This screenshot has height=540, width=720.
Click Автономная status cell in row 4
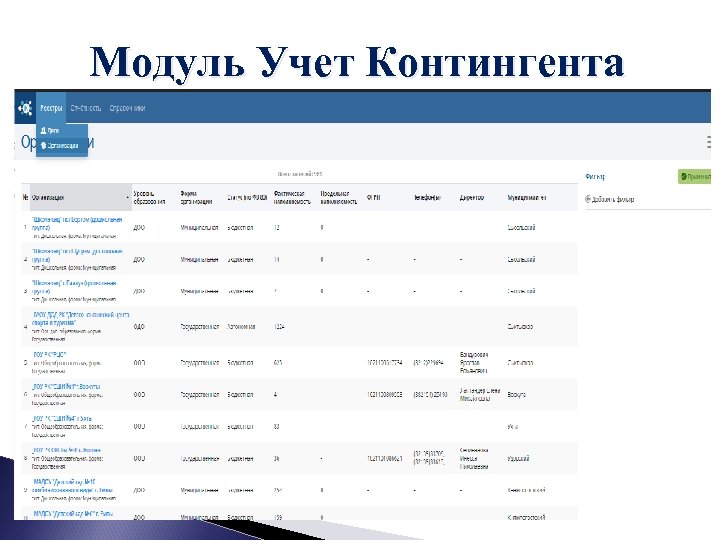(x=241, y=326)
